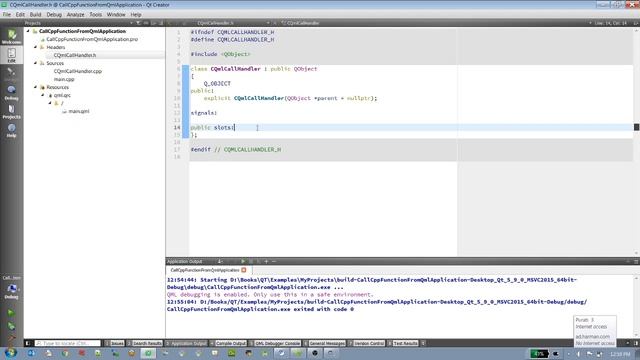This screenshot has height=360, width=640.
Task: Open the Edit menu
Action: tap(20, 14)
